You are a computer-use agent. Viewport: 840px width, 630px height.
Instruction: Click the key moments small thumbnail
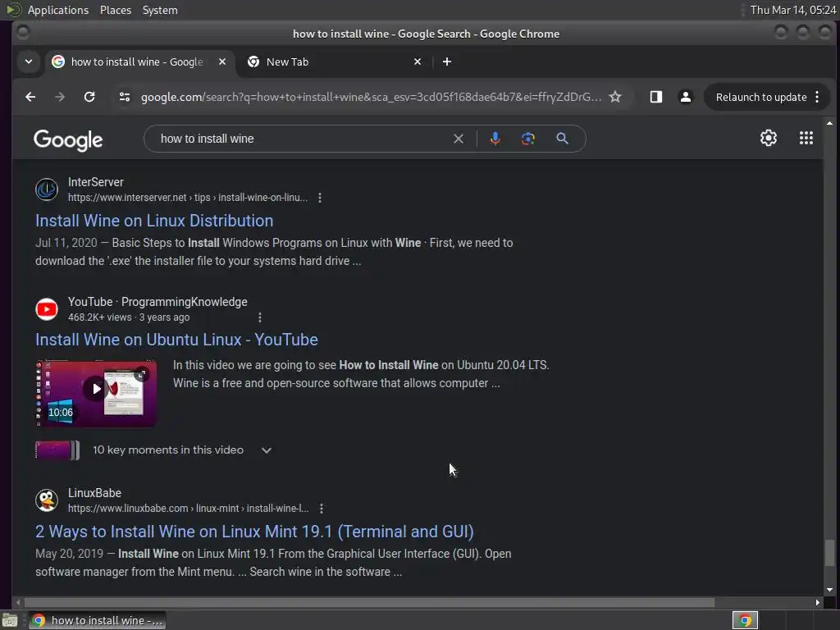[57, 450]
